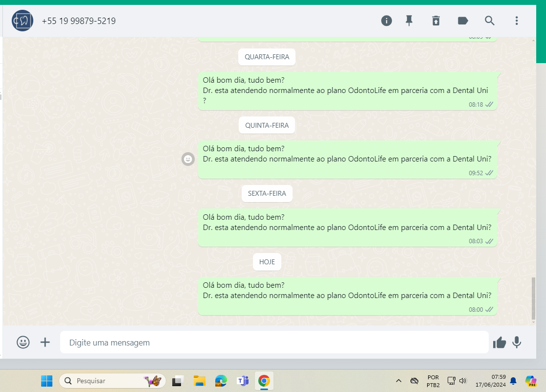546x392 pixels.
Task: Click the cloud sync off tray icon
Action: click(x=414, y=381)
